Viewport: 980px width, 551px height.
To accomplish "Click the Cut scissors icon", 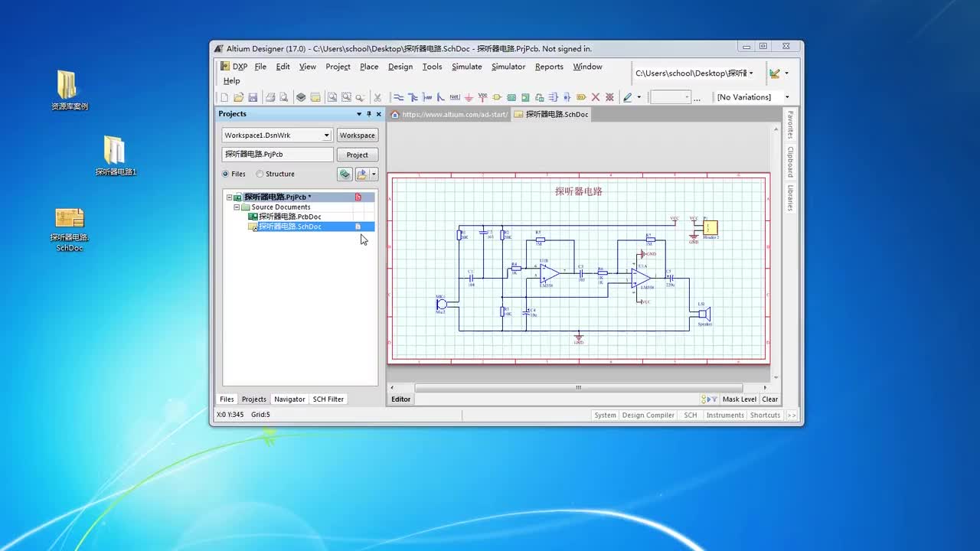I will pos(377,97).
